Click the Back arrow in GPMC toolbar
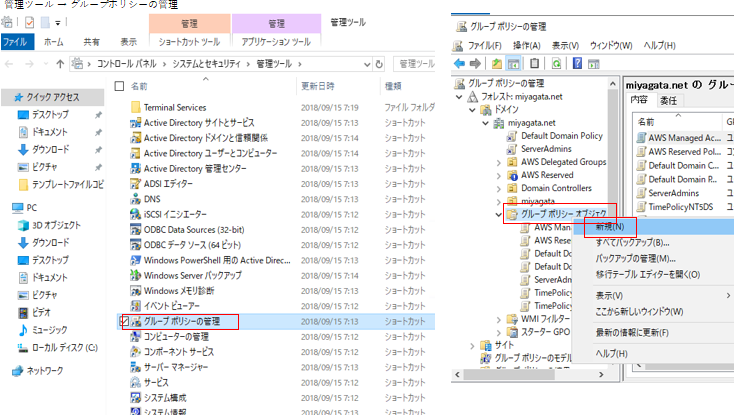The height and width of the screenshot is (415, 734). click(x=460, y=64)
